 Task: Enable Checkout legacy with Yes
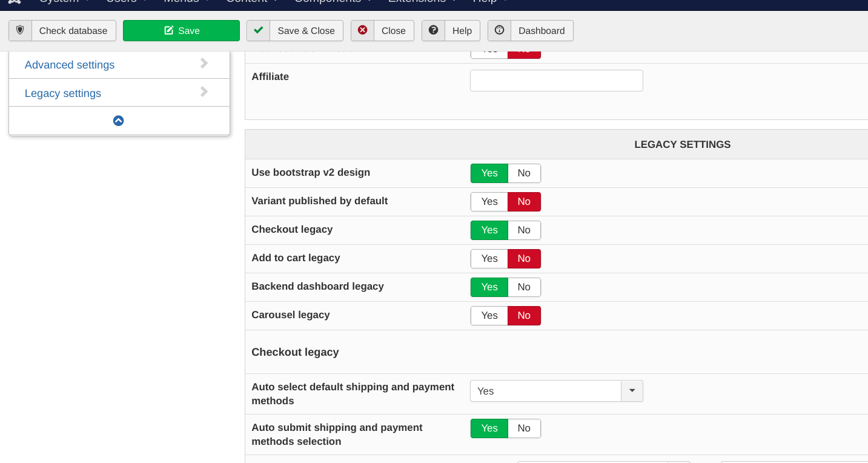[489, 230]
